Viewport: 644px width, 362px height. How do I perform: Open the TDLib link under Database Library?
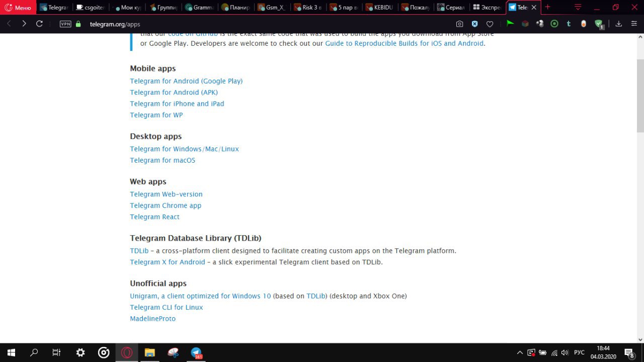tap(139, 251)
